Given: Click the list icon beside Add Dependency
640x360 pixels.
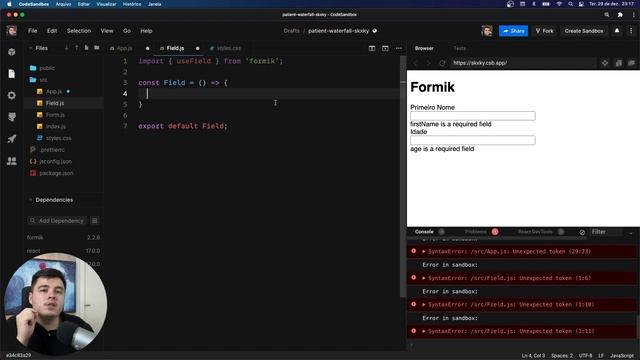Looking at the screenshot, I should [94, 220].
